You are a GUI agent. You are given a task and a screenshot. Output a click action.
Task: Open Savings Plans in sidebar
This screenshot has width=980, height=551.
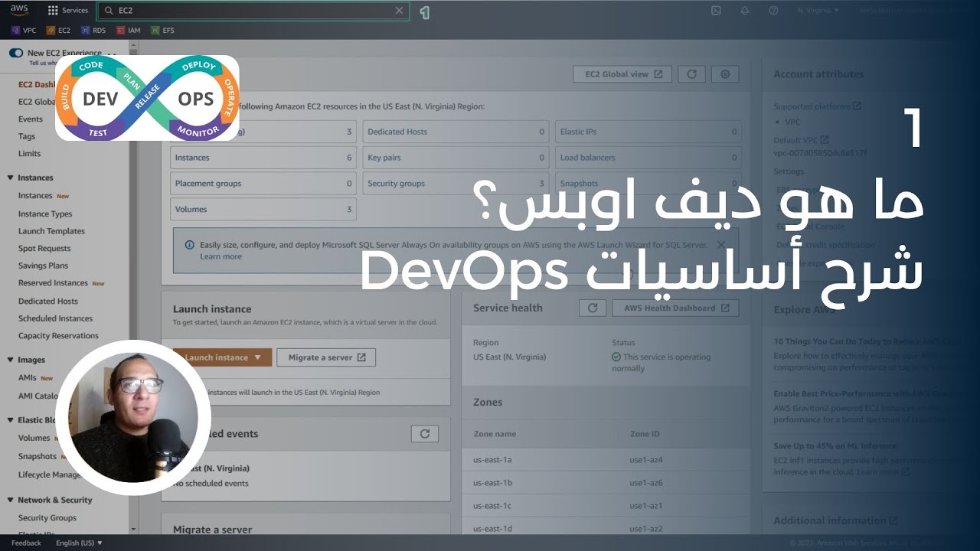[x=43, y=266]
